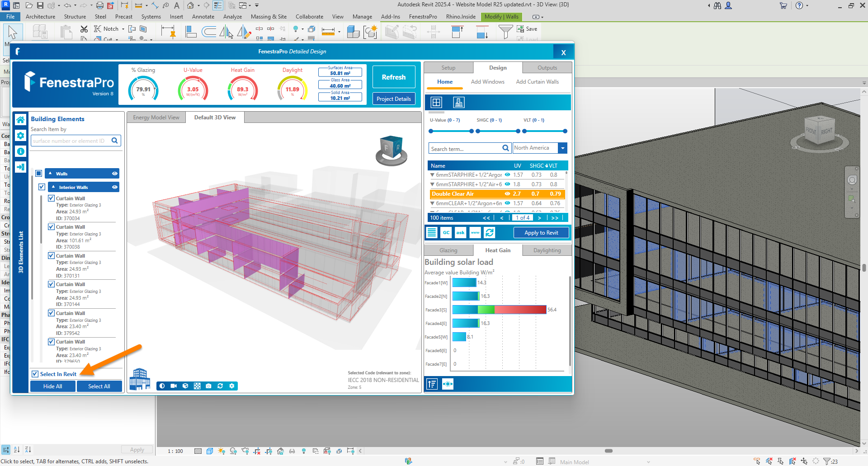The width and height of the screenshot is (868, 466).
Task: Collapse the Walls group arrow
Action: (x=50, y=174)
